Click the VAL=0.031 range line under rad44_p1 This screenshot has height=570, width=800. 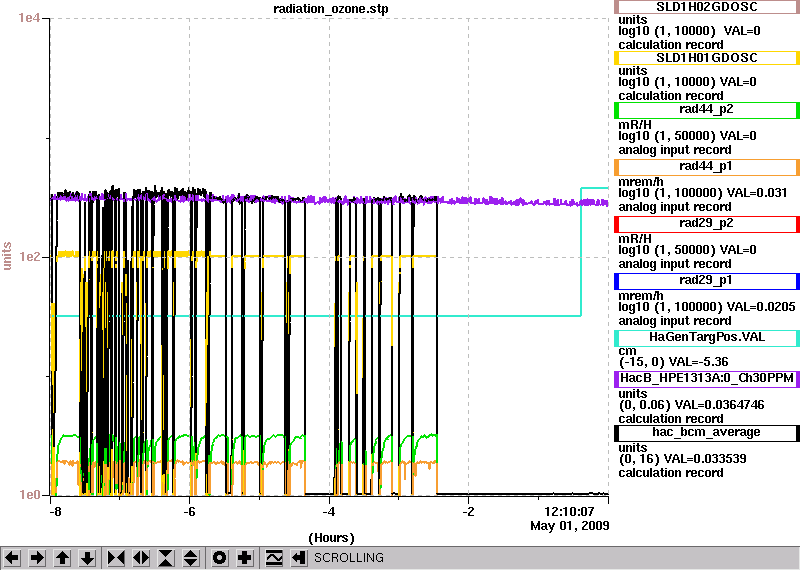point(703,193)
